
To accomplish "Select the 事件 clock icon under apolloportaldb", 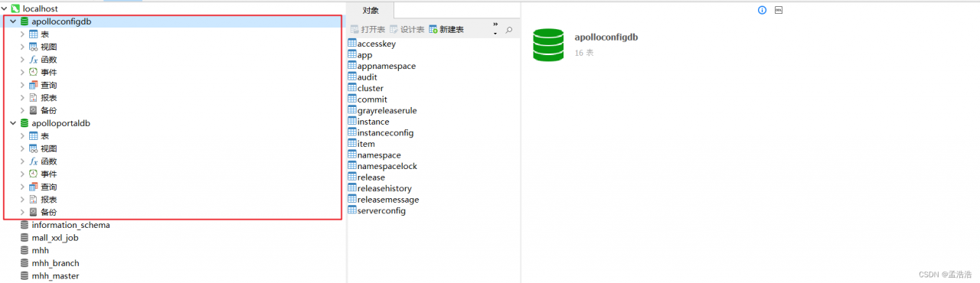I will click(x=33, y=174).
